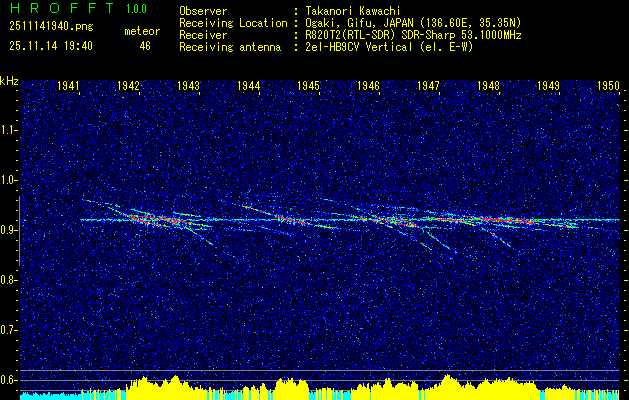
Task: Click the HROFFT title text
Action: (62, 8)
